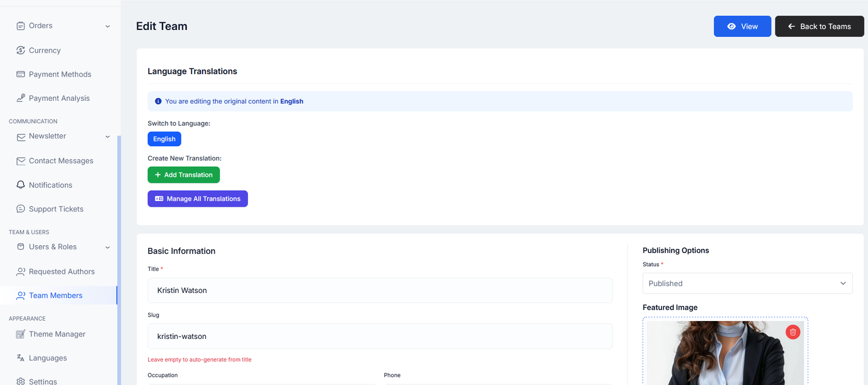Click the COMMUNICATION section label
868x385 pixels.
[x=33, y=121]
